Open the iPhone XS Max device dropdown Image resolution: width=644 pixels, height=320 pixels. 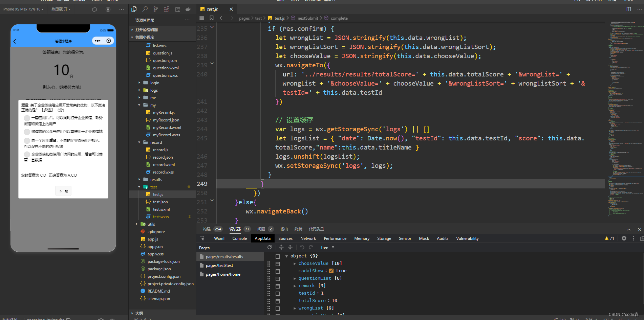pos(23,9)
